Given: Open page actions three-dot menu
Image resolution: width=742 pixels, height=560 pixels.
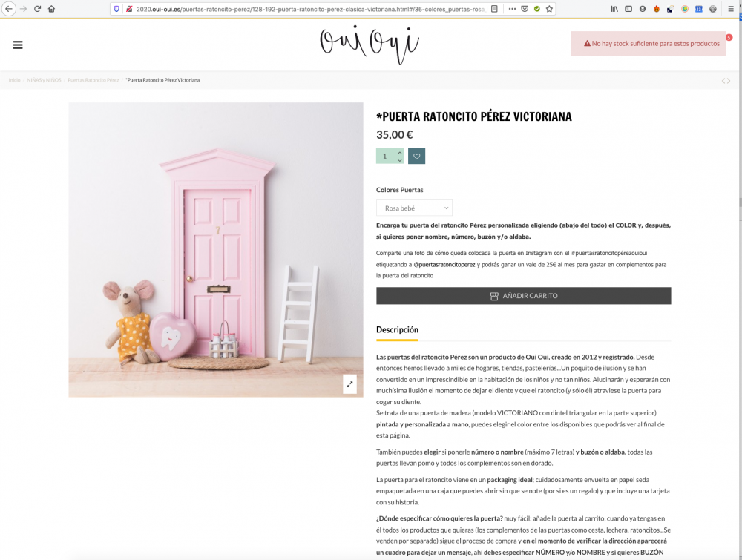Looking at the screenshot, I should coord(512,8).
